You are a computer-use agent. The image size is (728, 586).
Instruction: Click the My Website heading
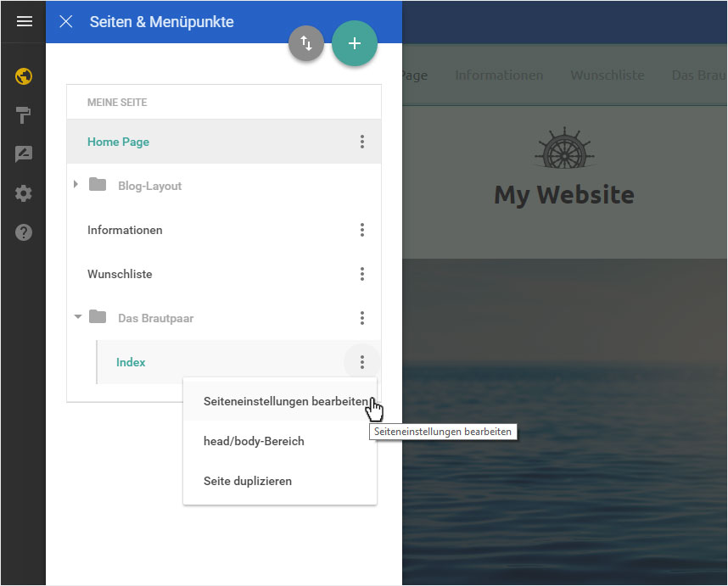point(564,194)
